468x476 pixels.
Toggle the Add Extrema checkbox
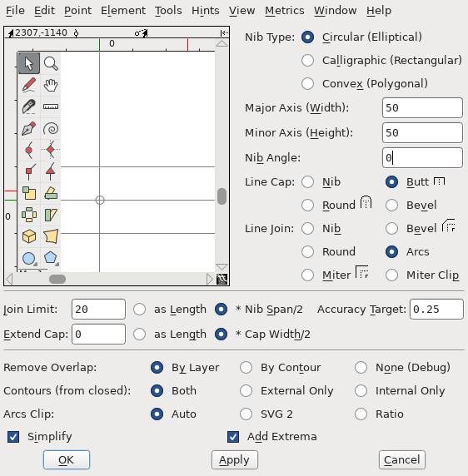point(233,437)
